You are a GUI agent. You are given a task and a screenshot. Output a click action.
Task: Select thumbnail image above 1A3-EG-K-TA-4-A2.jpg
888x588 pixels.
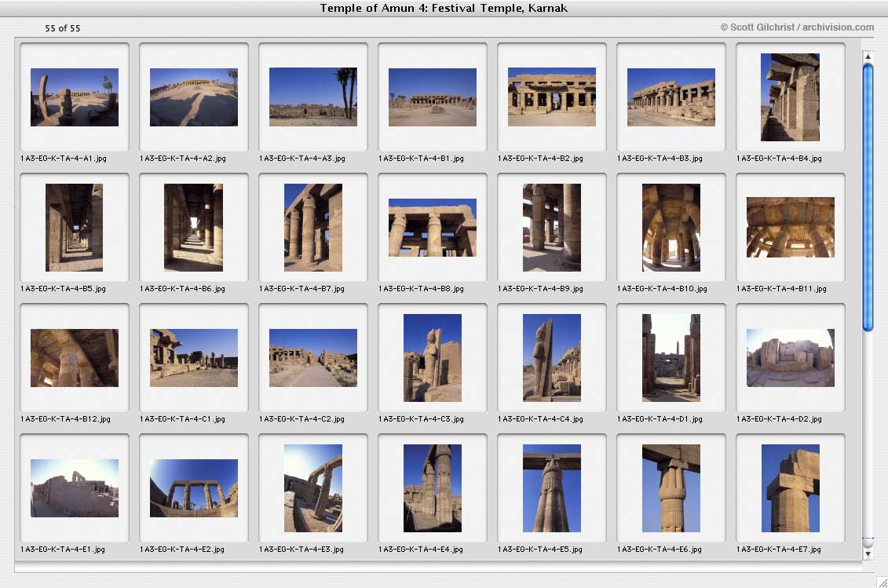(x=194, y=97)
